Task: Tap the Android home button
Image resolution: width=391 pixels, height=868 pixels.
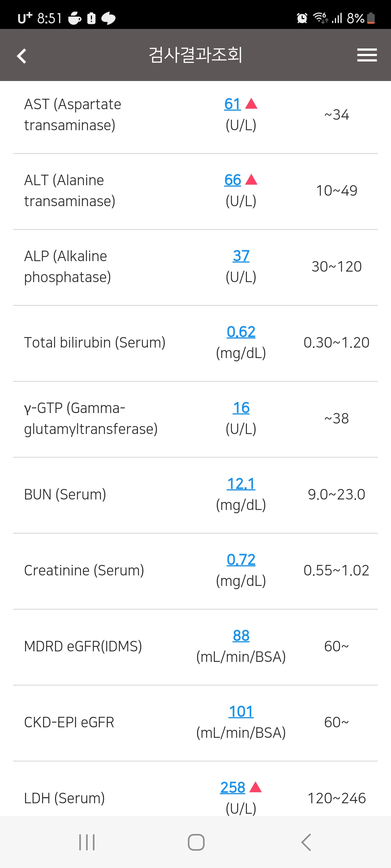Action: pos(196,842)
